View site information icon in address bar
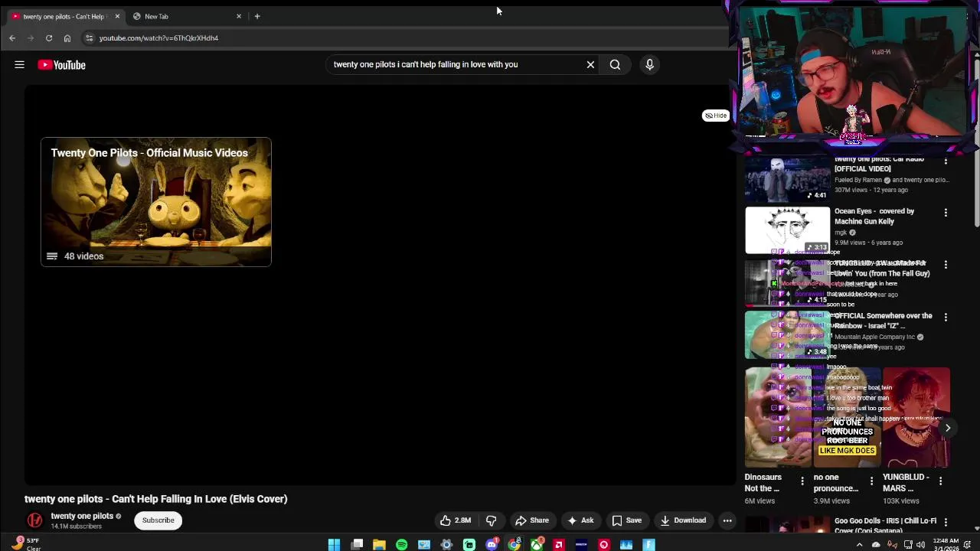Viewport: 980px width, 551px height. (x=89, y=37)
